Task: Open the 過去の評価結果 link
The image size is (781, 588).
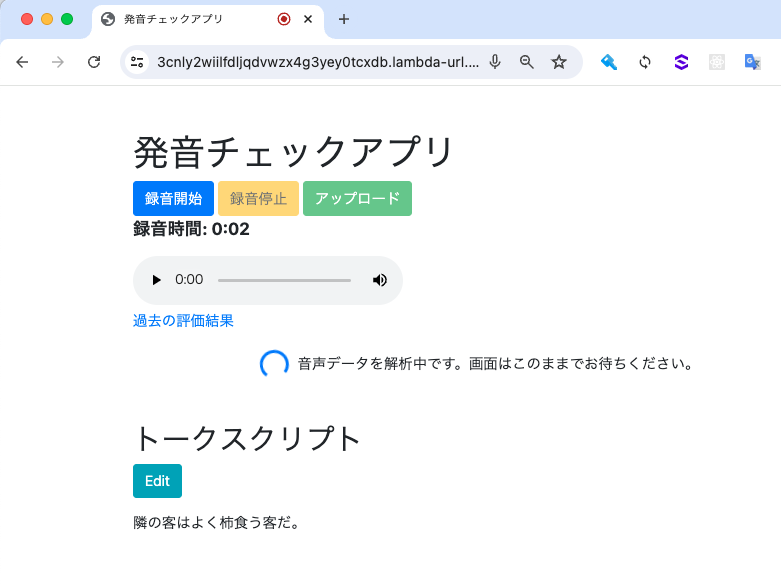Action: [x=183, y=321]
